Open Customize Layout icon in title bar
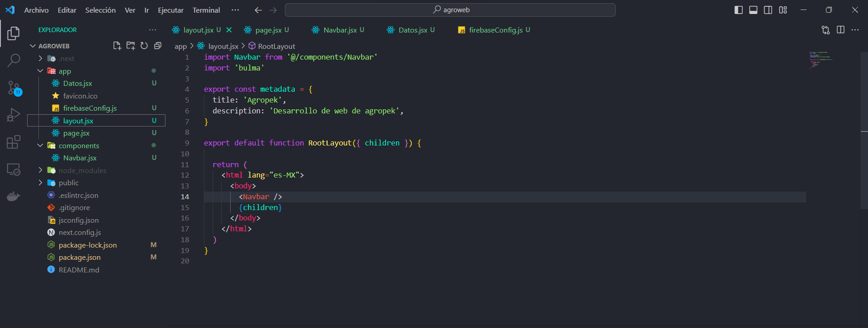This screenshot has width=868, height=328. (783, 10)
